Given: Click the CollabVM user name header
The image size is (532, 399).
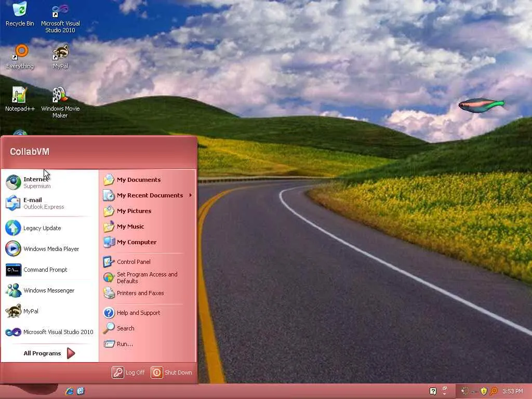Looking at the screenshot, I should (x=30, y=152).
